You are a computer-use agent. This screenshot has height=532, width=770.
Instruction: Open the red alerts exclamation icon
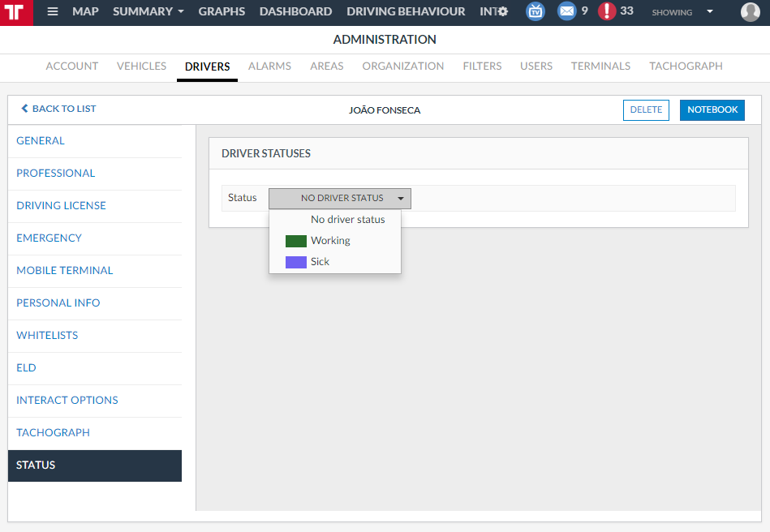tap(607, 11)
